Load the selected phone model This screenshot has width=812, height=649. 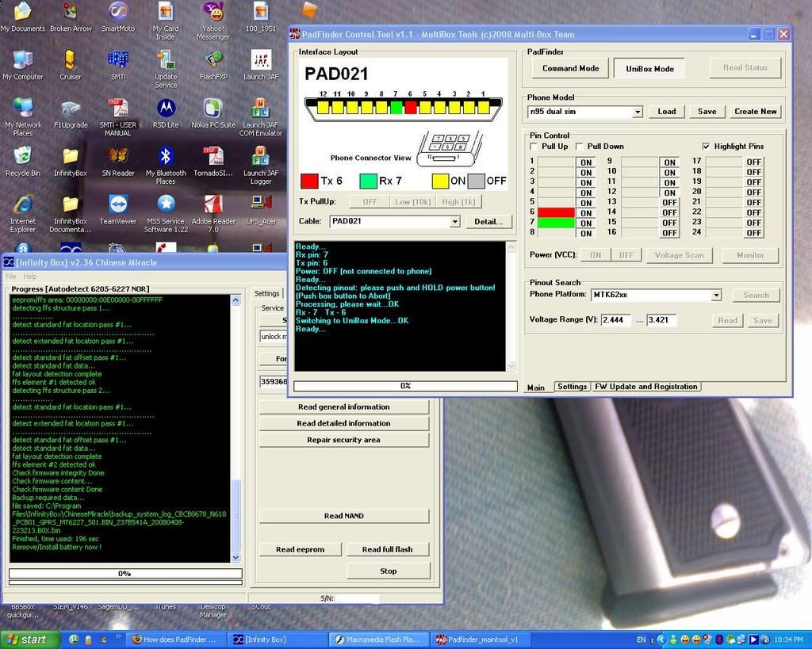pyautogui.click(x=666, y=112)
